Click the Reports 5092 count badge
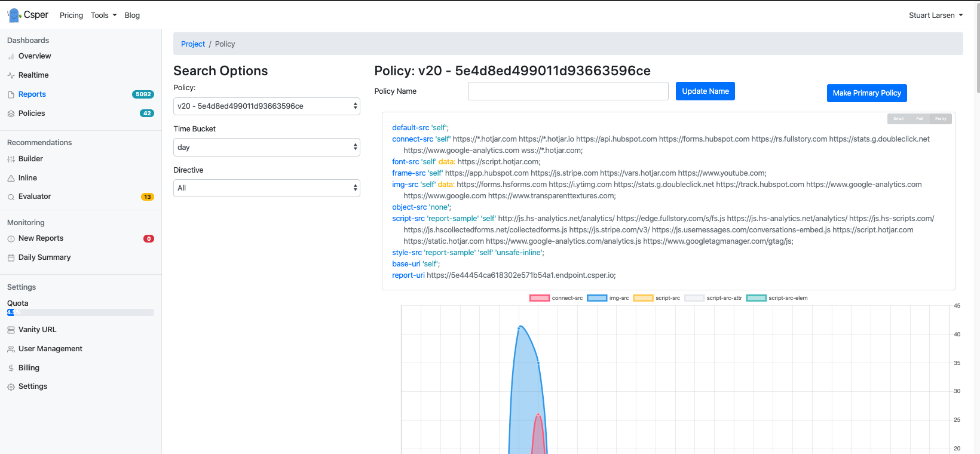Image resolution: width=980 pixels, height=454 pixels. tap(143, 94)
